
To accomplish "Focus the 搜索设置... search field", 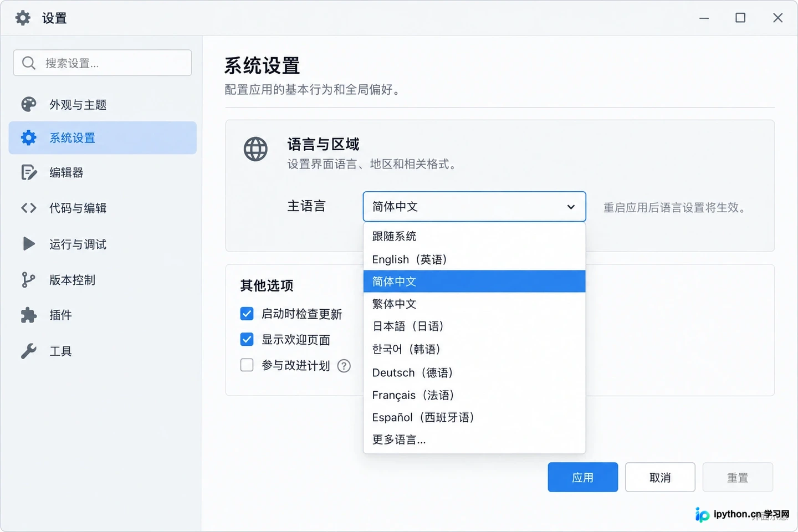I will tap(103, 63).
